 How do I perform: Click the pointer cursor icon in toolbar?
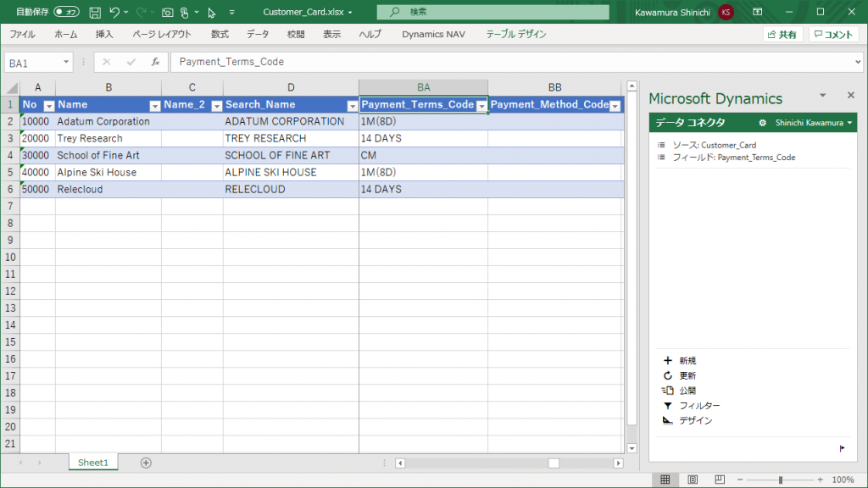pos(211,12)
